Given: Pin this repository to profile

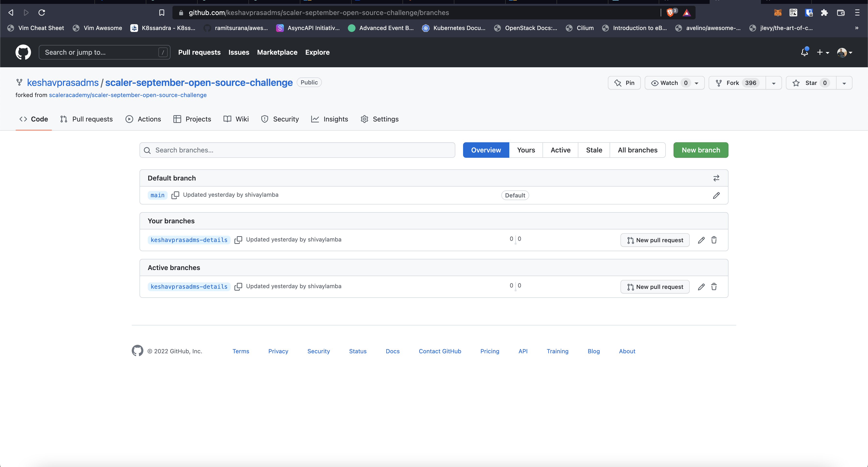Looking at the screenshot, I should point(624,83).
